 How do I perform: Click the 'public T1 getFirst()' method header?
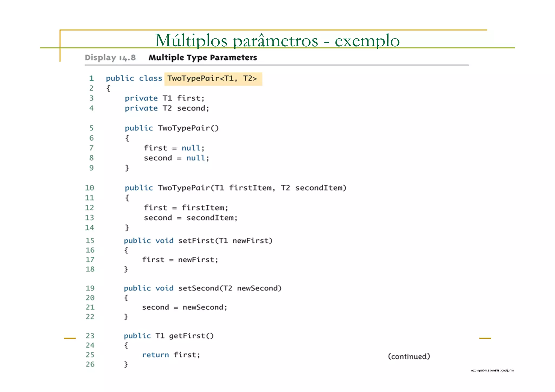pyautogui.click(x=169, y=336)
